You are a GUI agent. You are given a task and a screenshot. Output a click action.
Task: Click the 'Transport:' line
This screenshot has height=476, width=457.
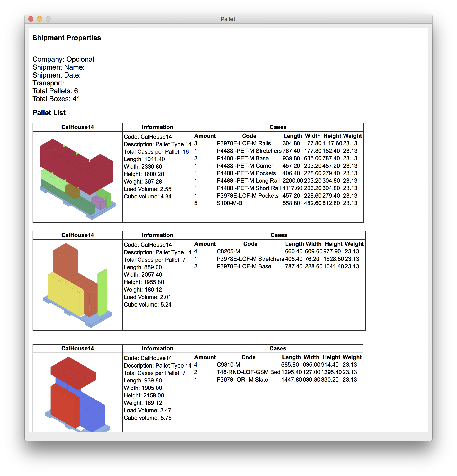pyautogui.click(x=48, y=83)
